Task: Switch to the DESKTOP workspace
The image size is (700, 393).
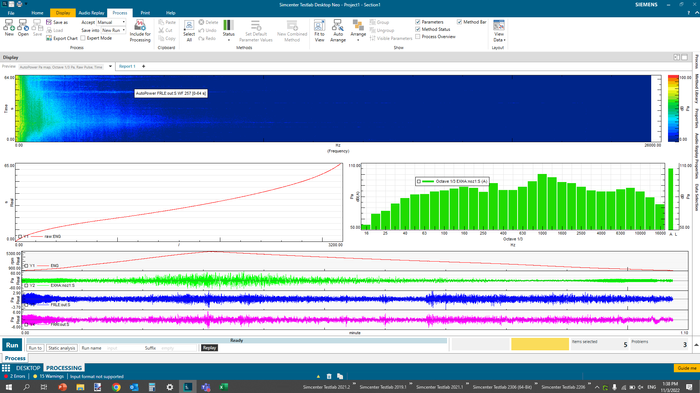Action: [x=28, y=368]
